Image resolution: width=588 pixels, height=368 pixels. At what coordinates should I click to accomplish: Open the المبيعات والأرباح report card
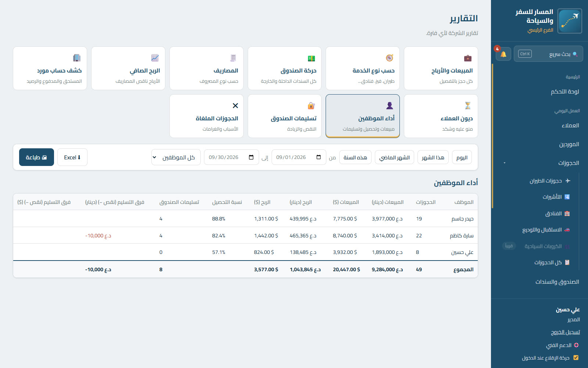pos(441,68)
